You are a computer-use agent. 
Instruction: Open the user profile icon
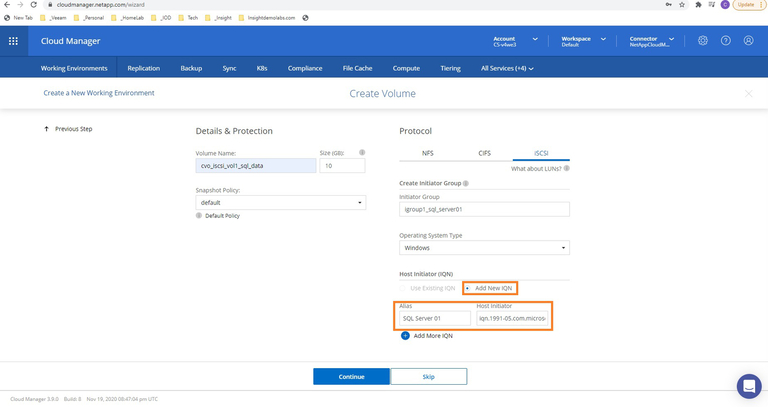pos(748,41)
